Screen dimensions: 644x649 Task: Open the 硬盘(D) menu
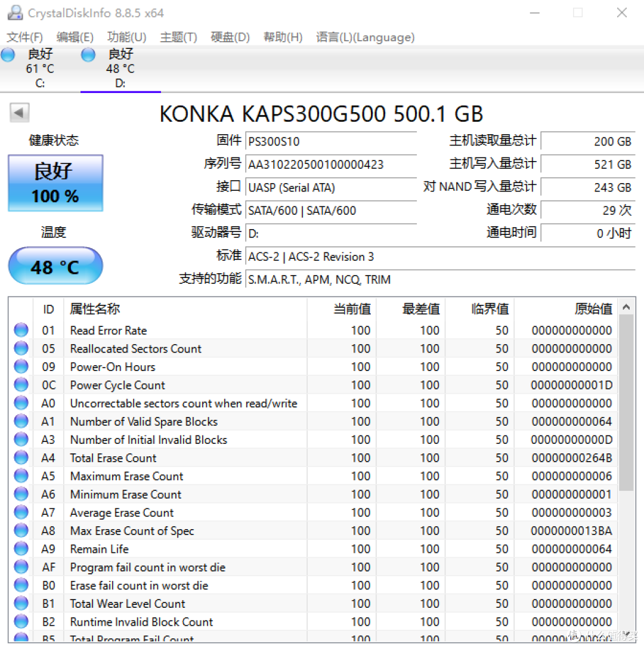coord(230,37)
